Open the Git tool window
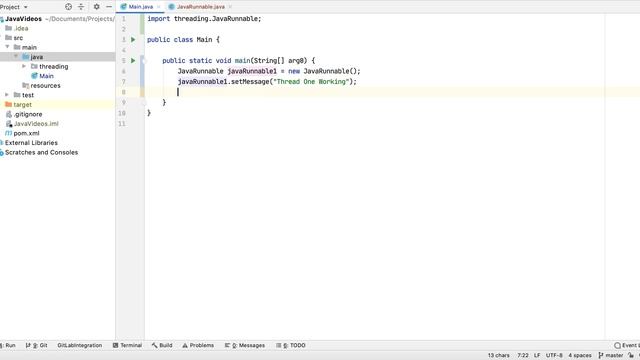This screenshot has width=640, height=360. (36, 345)
